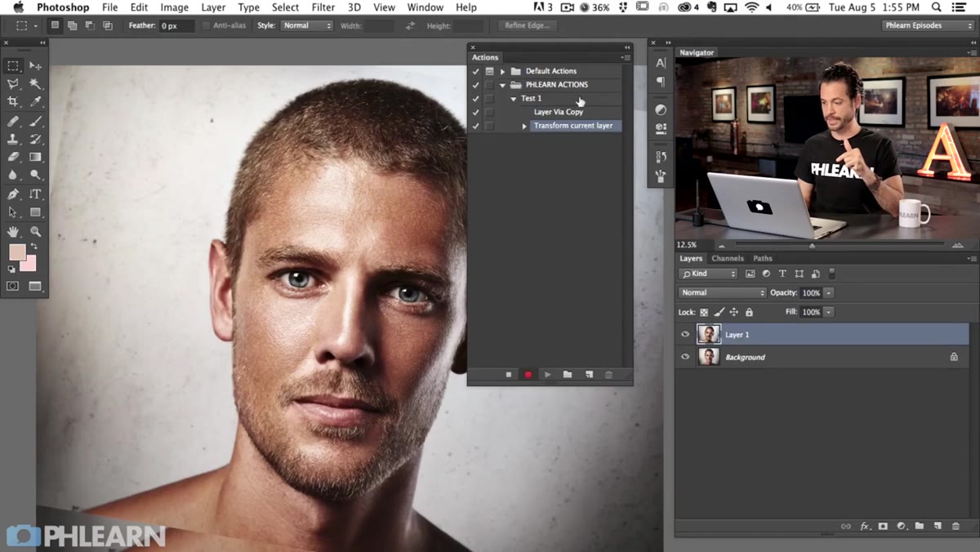
Task: Open the Filter menu
Action: (323, 7)
